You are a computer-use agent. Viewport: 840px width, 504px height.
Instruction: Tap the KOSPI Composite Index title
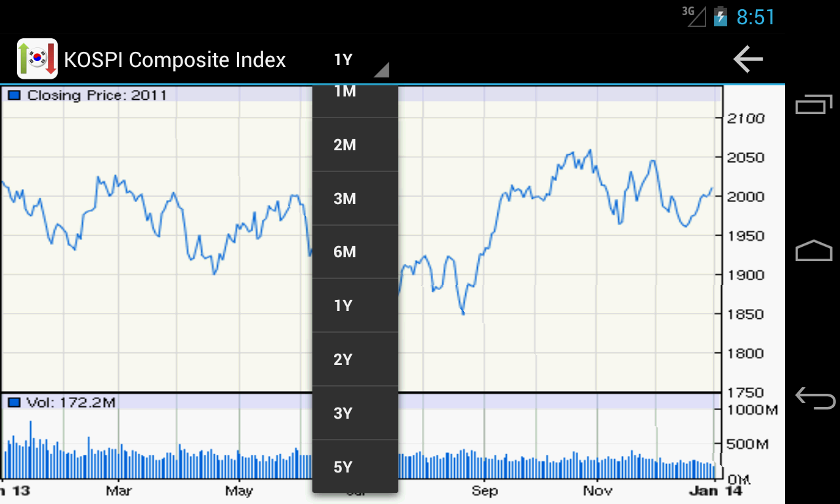[175, 60]
